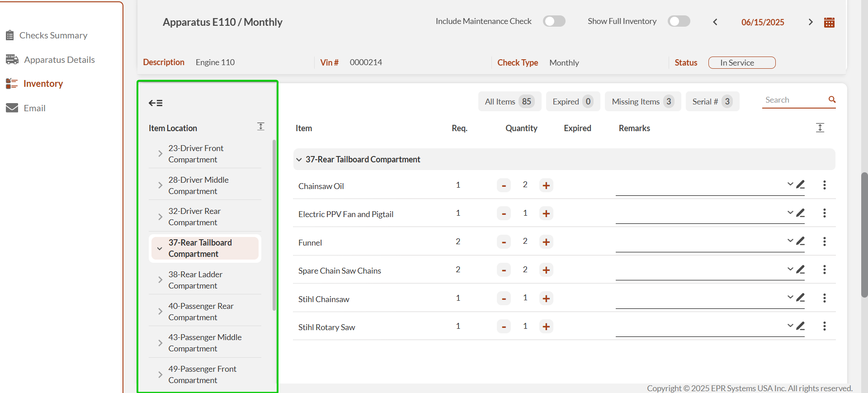Turn on Show Full Inventory switch
Image resolution: width=868 pixels, height=393 pixels.
[x=679, y=21]
